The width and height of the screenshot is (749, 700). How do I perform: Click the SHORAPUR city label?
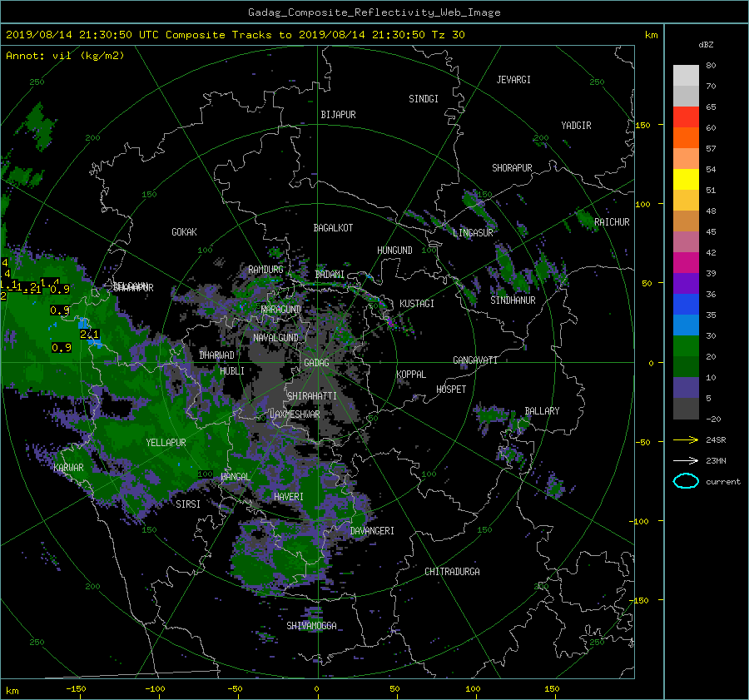[x=512, y=168]
